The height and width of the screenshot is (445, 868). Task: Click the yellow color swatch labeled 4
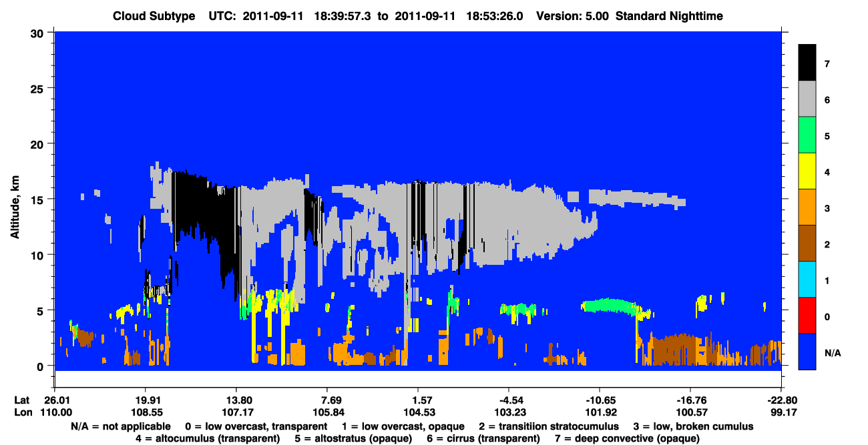pyautogui.click(x=807, y=171)
